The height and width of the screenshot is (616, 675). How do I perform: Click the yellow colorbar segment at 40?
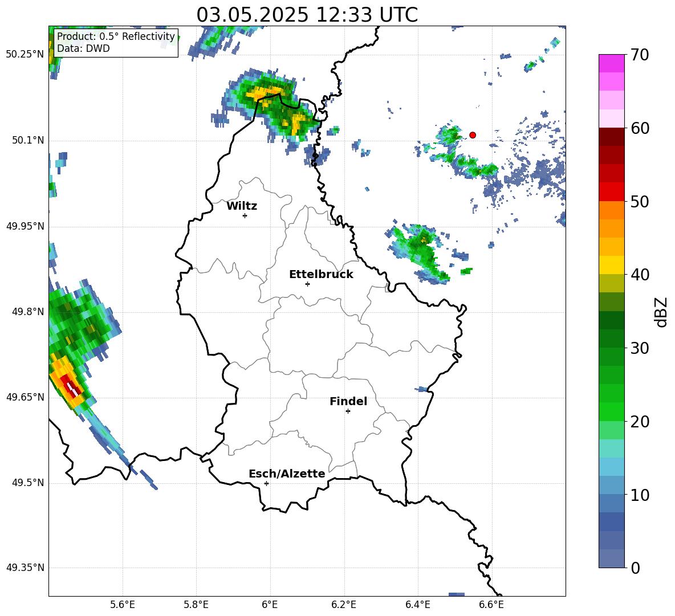point(612,265)
